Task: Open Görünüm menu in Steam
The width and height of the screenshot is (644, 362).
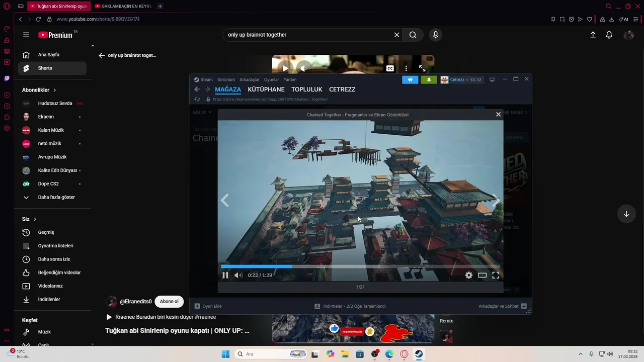Action: [226, 79]
